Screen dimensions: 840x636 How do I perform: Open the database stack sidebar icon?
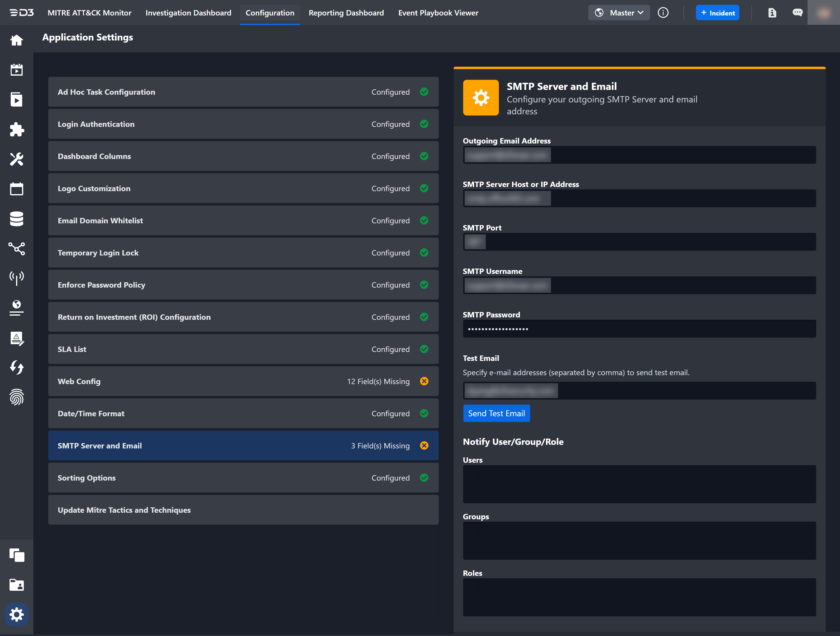tap(16, 219)
